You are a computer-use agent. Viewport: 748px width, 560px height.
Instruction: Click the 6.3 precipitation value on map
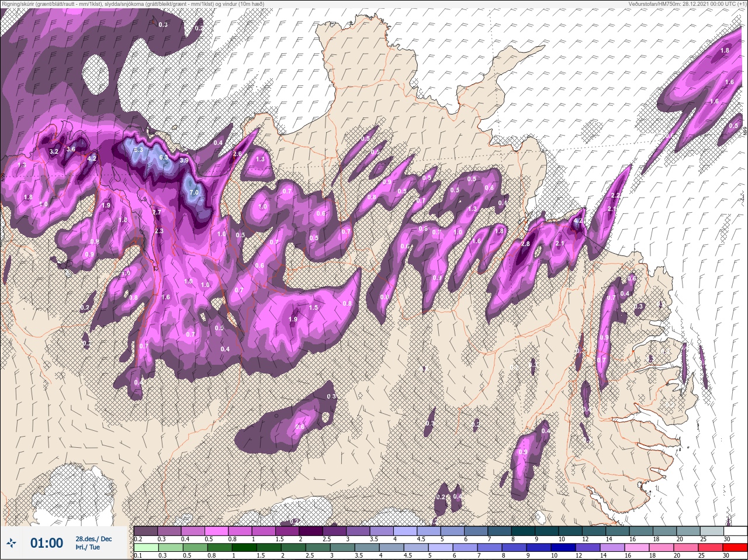(164, 157)
